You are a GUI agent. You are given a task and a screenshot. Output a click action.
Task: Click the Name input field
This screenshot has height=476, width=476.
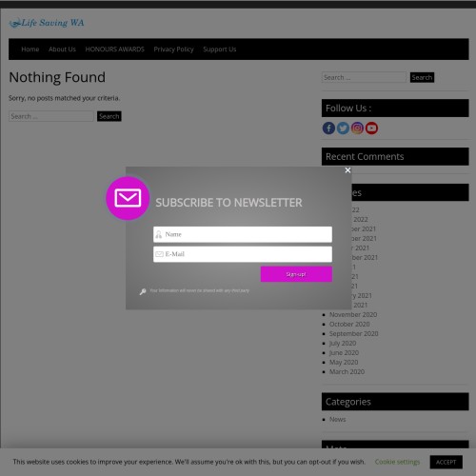(x=243, y=234)
